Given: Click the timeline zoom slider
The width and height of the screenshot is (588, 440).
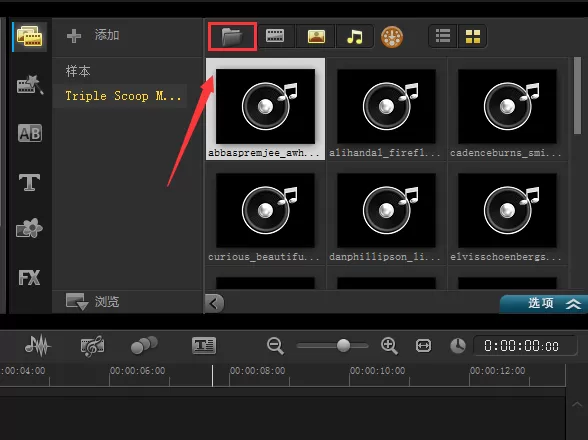Looking at the screenshot, I should [x=333, y=345].
